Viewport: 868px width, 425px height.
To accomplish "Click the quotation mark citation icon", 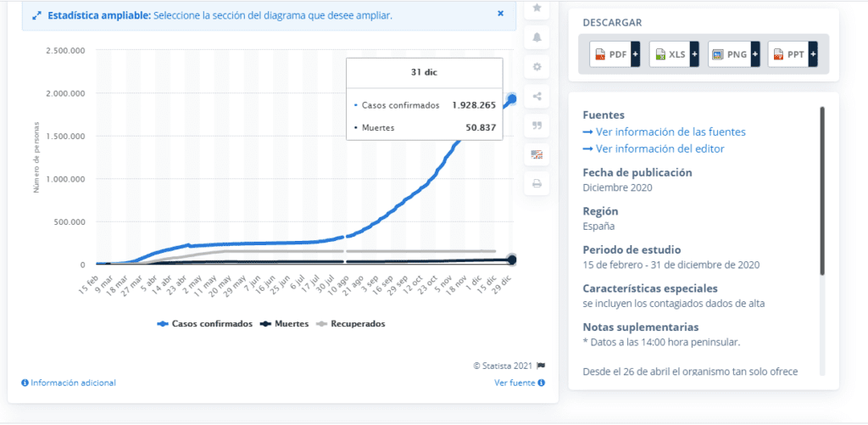I will pyautogui.click(x=537, y=125).
